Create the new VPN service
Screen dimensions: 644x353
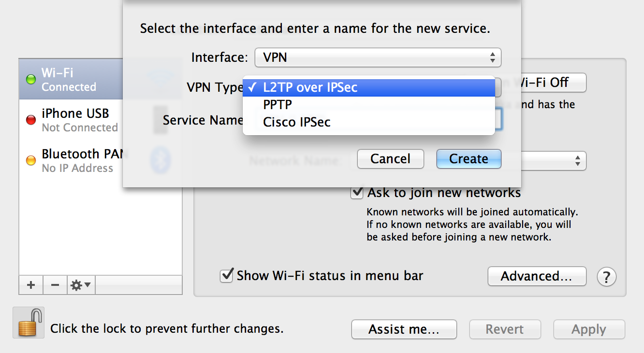pyautogui.click(x=468, y=159)
